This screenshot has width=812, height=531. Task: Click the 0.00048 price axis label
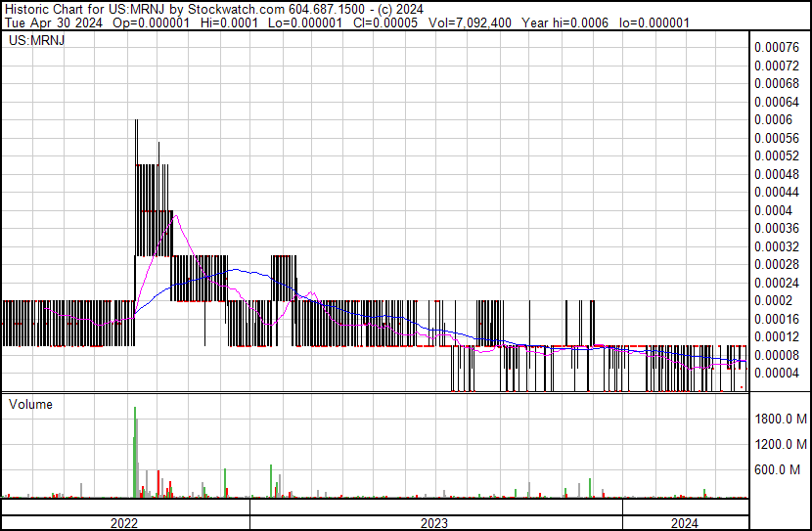point(777,174)
